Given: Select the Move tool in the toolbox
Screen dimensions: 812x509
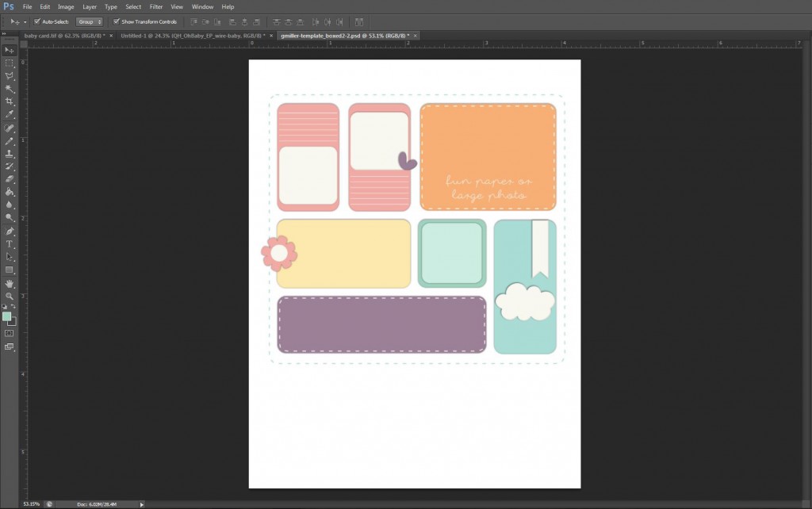Looking at the screenshot, I should point(10,50).
